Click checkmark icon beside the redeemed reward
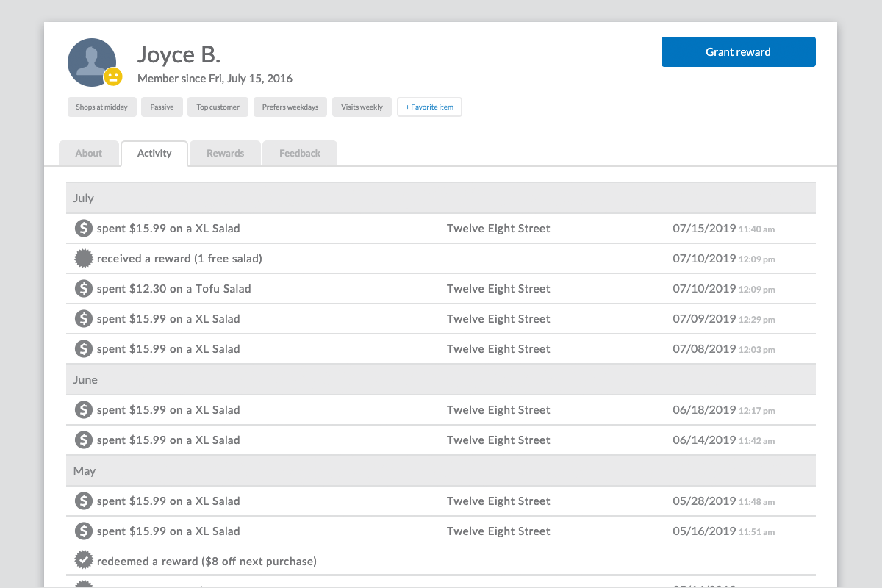 pos(84,561)
